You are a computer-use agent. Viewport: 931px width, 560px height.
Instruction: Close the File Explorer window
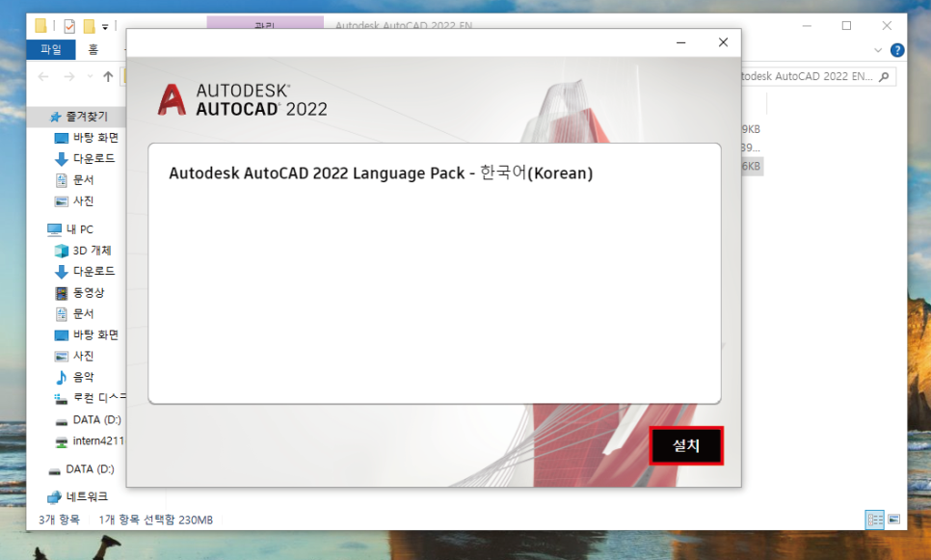click(887, 25)
